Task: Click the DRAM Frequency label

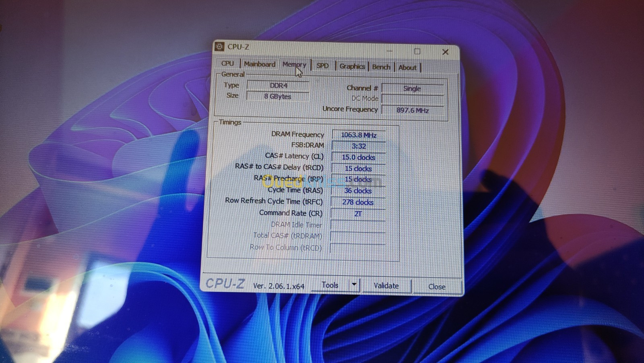Action: pyautogui.click(x=297, y=134)
